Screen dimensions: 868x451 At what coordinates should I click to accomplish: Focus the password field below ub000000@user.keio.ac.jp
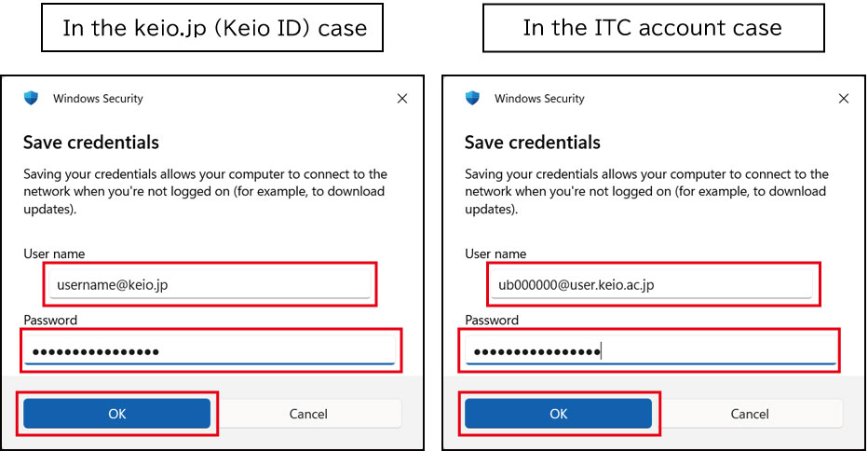(x=651, y=351)
